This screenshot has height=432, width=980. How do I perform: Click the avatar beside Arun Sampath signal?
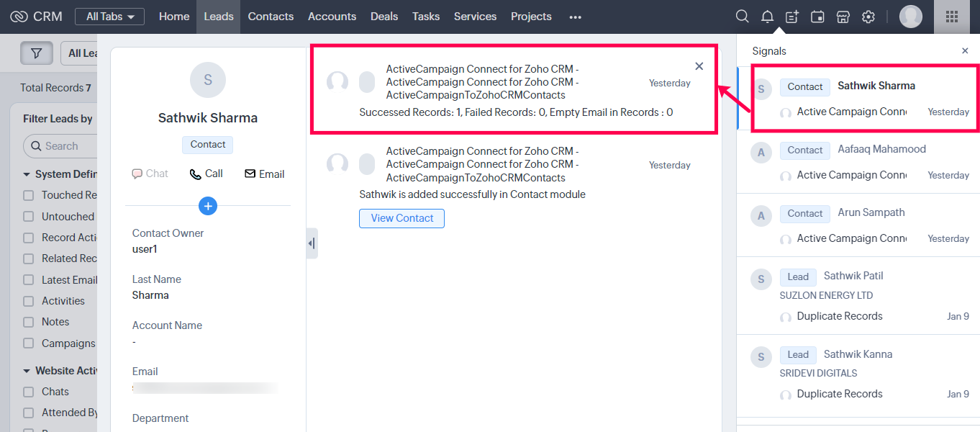pyautogui.click(x=761, y=215)
